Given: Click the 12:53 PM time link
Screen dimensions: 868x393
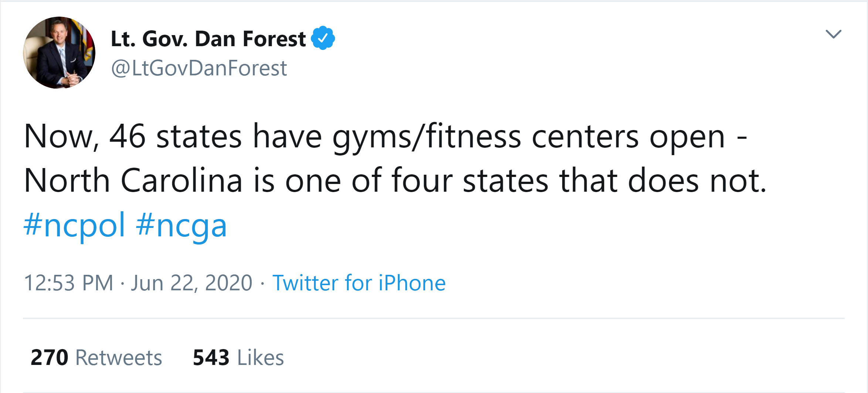Looking at the screenshot, I should coord(68,282).
